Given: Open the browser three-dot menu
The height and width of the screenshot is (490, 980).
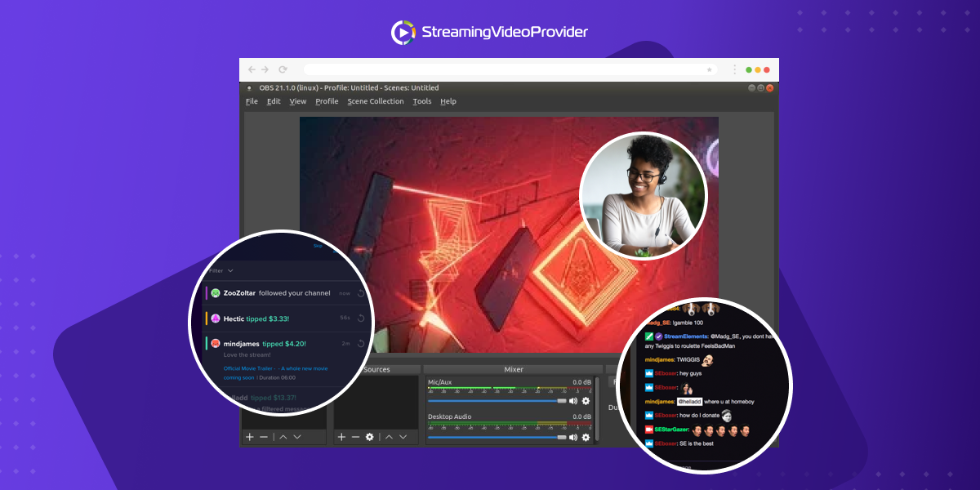Looking at the screenshot, I should click(734, 70).
